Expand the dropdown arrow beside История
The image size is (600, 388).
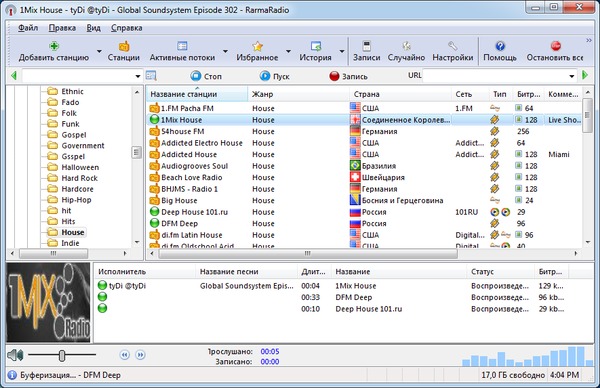tap(342, 51)
